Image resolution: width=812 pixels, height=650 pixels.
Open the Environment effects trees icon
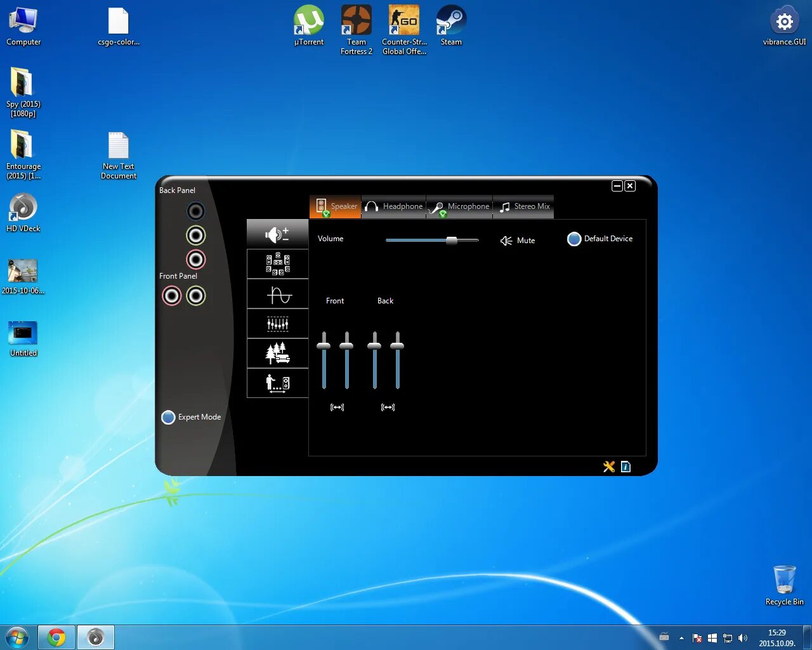pos(277,354)
